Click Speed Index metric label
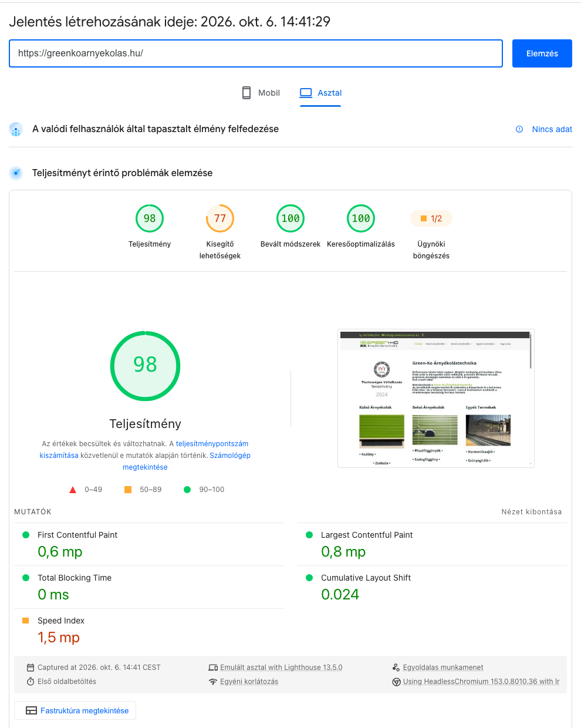 (x=61, y=621)
